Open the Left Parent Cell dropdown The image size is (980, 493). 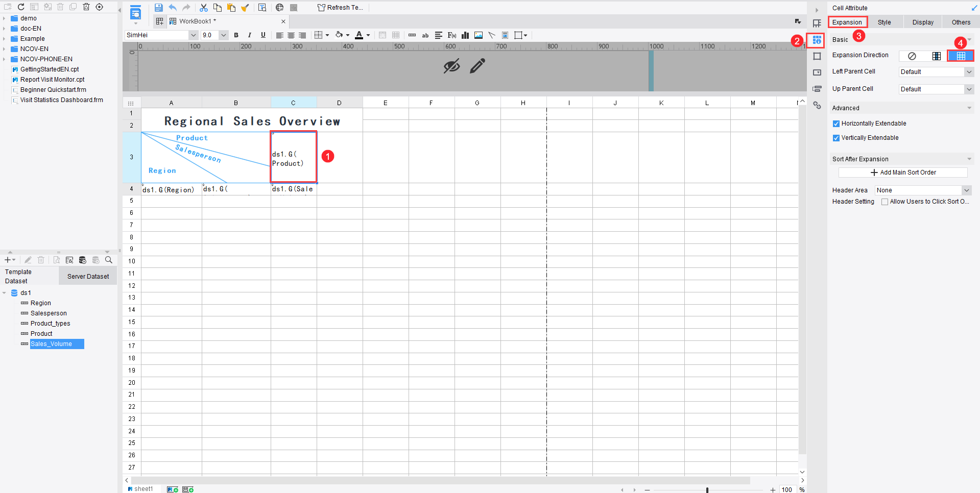[x=937, y=72]
